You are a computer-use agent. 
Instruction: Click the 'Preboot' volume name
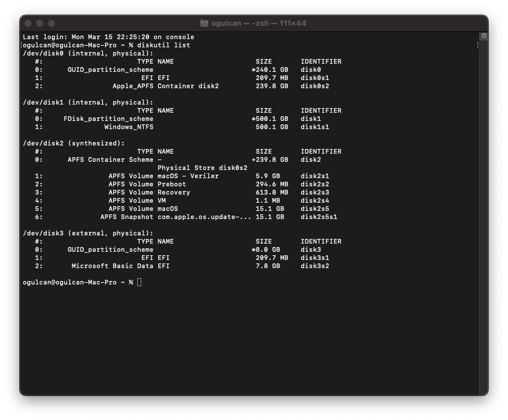(x=172, y=184)
